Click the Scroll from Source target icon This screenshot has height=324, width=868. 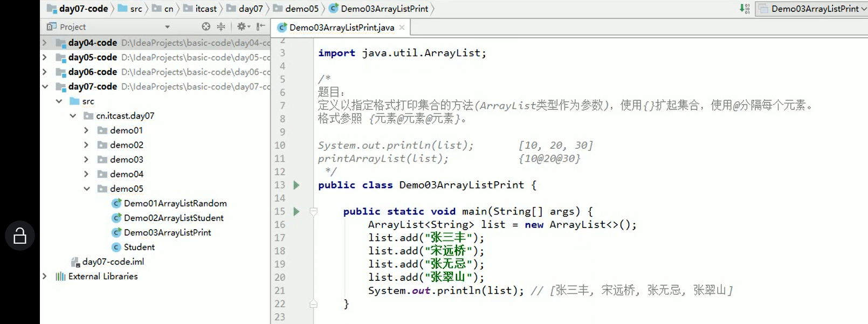(206, 26)
